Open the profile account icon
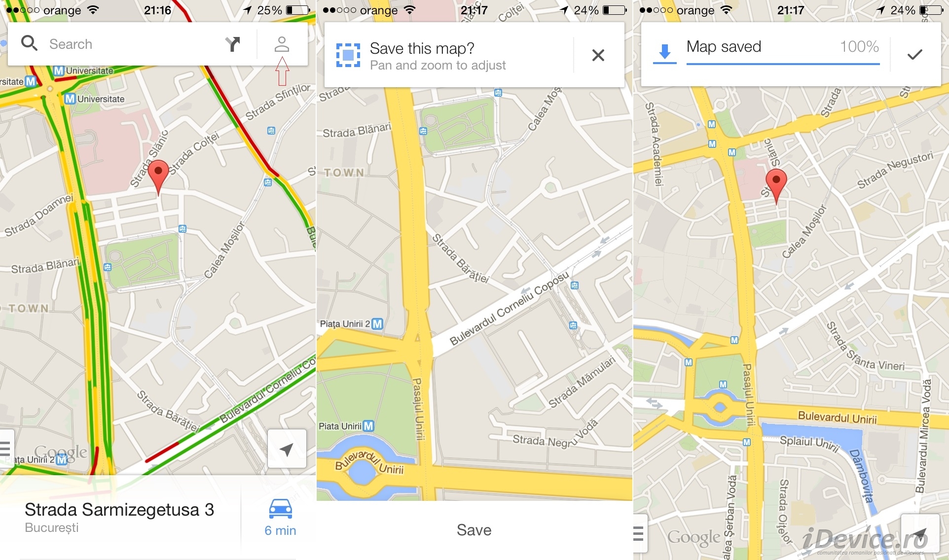This screenshot has width=949, height=560. (282, 44)
